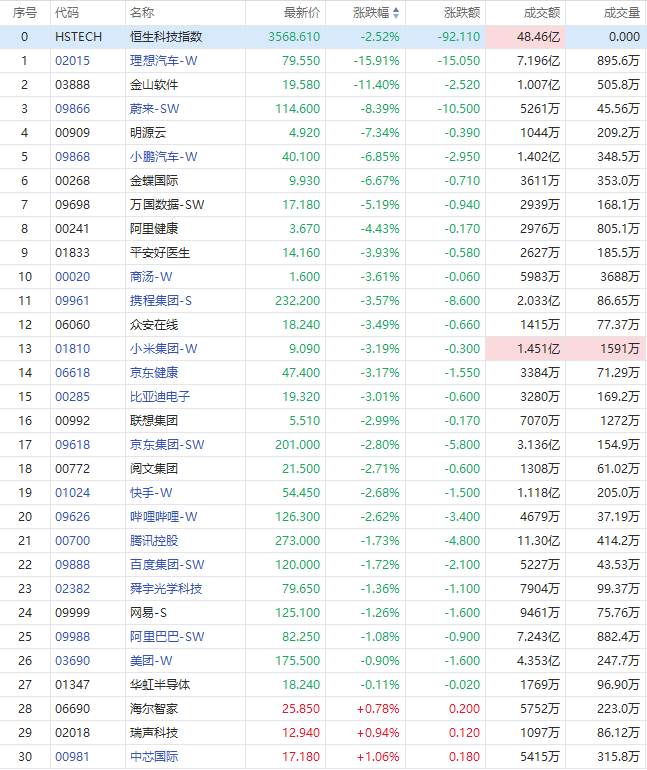647x770 pixels.
Task: Open 商汤-W stock link
Action: (151, 277)
